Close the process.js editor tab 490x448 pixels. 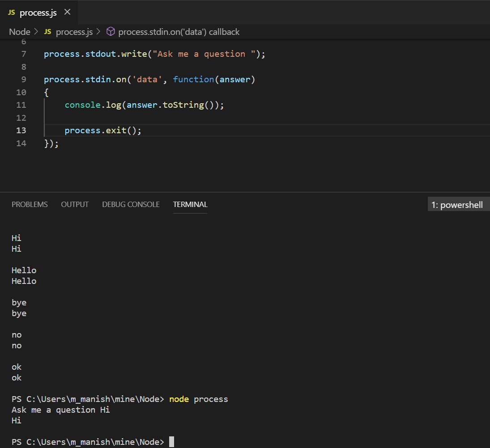(68, 13)
